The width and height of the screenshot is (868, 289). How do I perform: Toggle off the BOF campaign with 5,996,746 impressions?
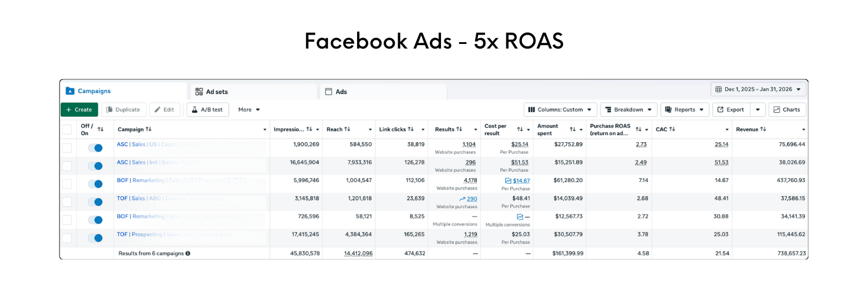pyautogui.click(x=95, y=184)
